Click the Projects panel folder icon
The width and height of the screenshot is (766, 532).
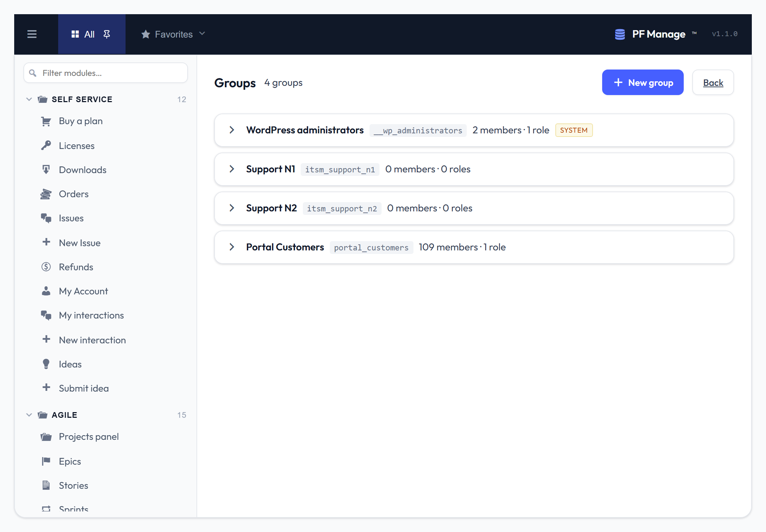click(46, 437)
